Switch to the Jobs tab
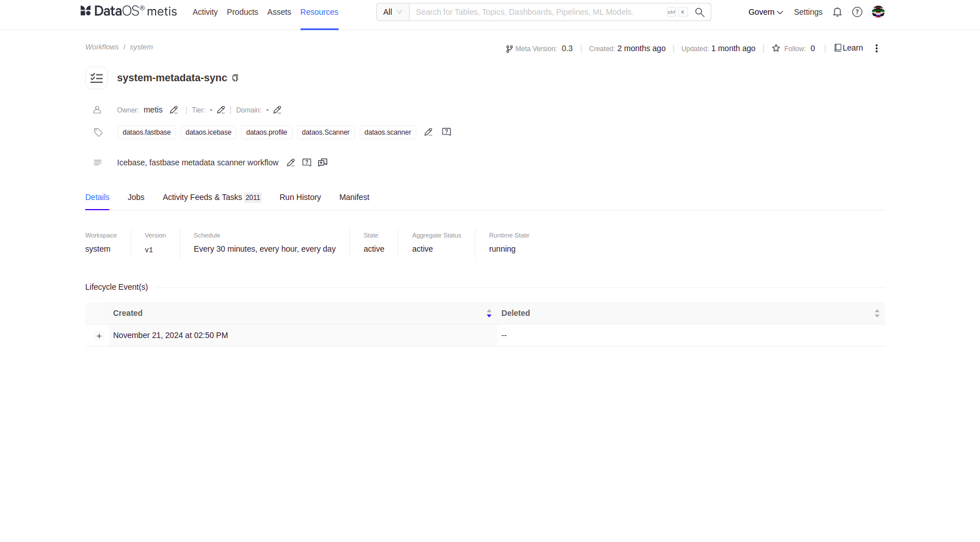 (136, 197)
